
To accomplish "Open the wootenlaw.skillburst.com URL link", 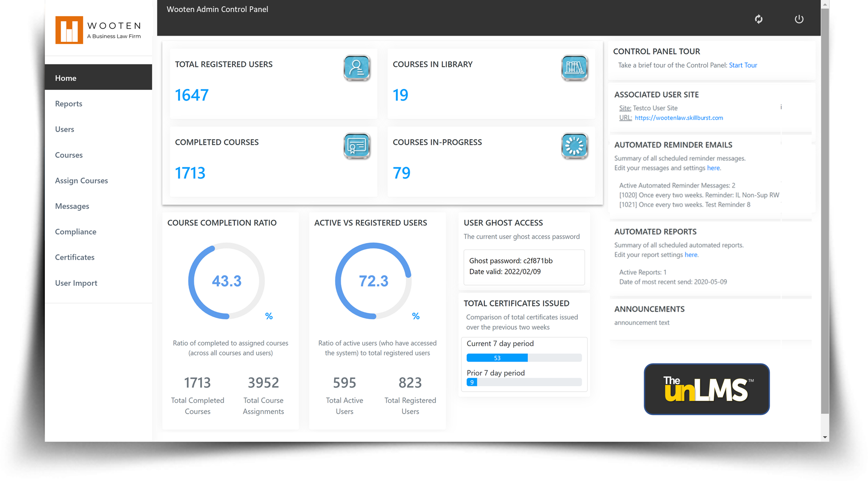I will click(678, 118).
